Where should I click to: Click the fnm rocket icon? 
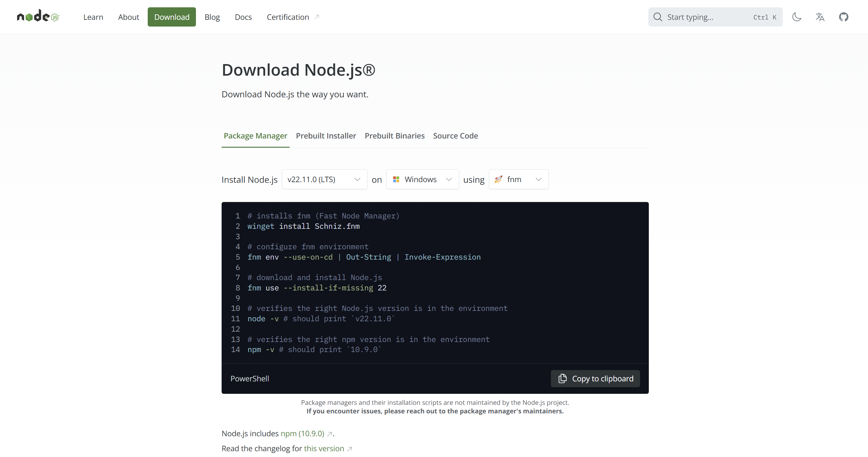tap(498, 179)
